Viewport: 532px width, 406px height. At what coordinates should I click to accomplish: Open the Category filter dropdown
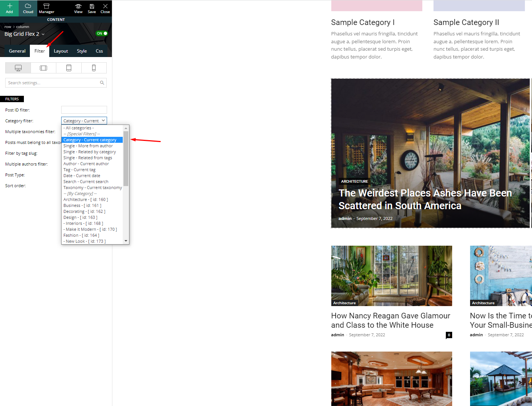tap(84, 121)
